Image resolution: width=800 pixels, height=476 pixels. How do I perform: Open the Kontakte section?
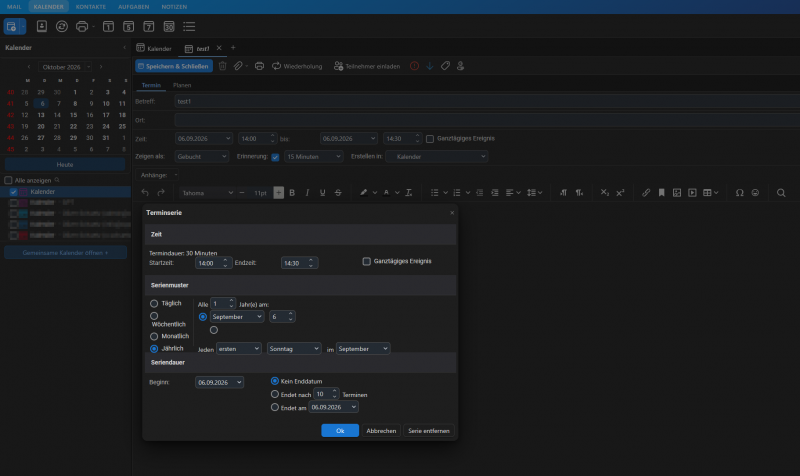[x=91, y=7]
